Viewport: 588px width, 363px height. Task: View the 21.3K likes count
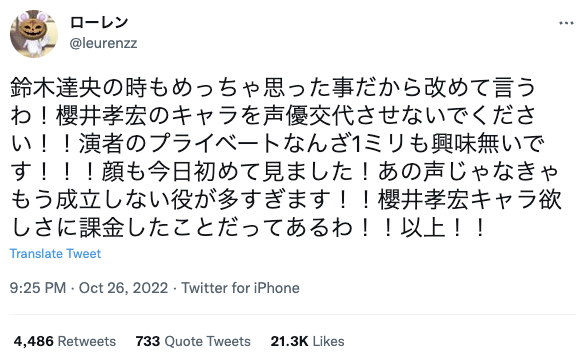289,341
